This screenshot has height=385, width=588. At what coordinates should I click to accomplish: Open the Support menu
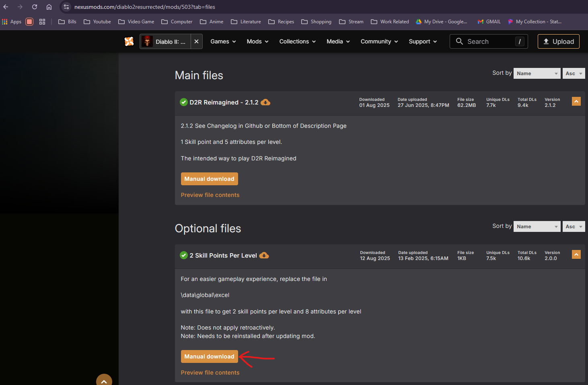(423, 41)
